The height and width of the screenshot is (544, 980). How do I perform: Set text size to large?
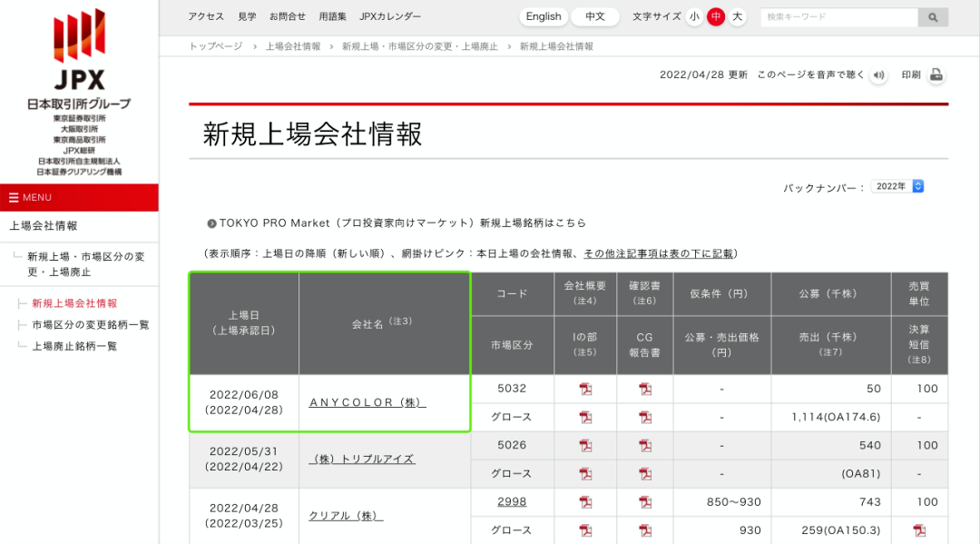(x=737, y=16)
